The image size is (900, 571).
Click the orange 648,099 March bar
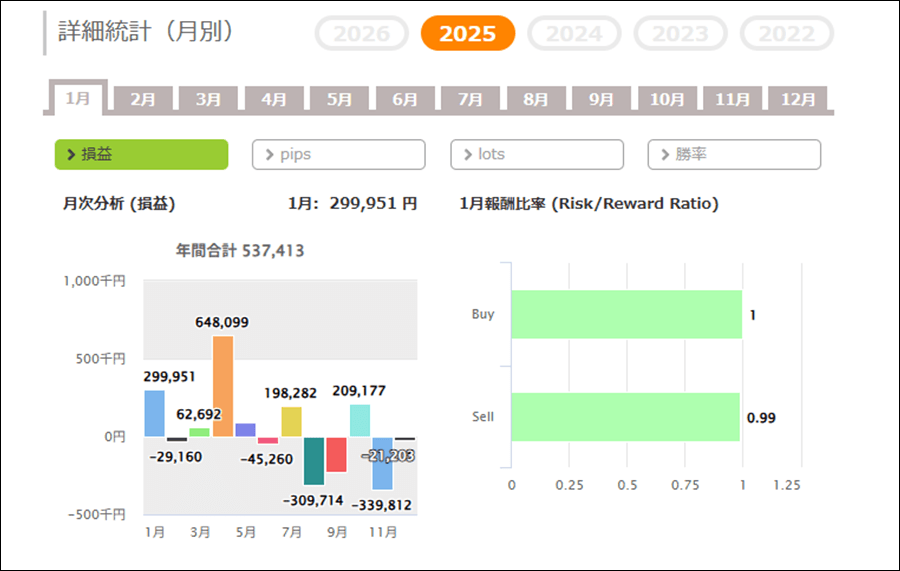[223, 386]
